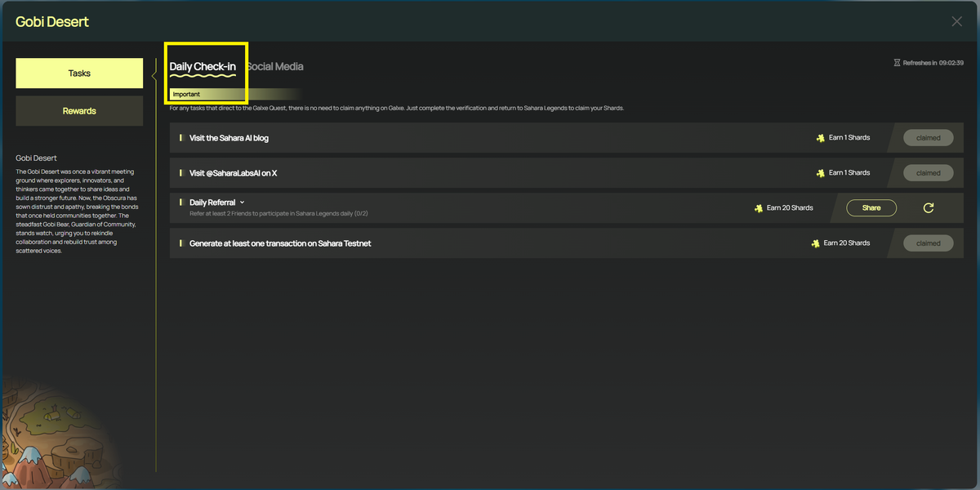
Task: Click claimed button for SaharaLabsAI on X
Action: coord(929,173)
